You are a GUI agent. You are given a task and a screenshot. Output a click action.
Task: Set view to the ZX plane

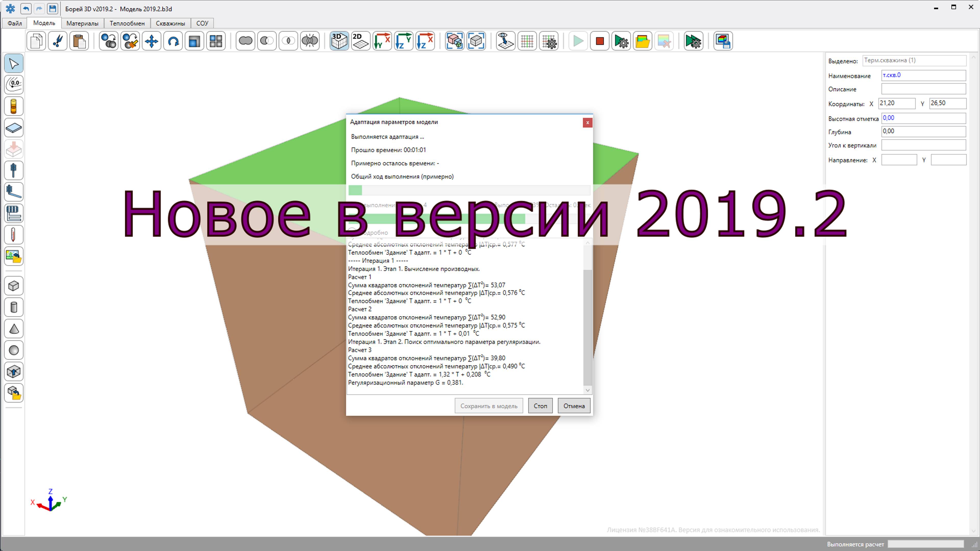425,41
